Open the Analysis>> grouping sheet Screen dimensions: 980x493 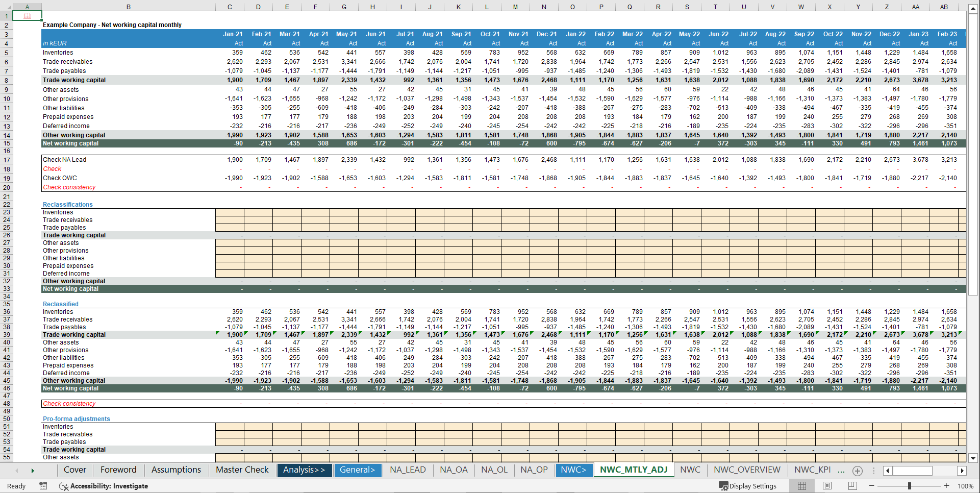pyautogui.click(x=304, y=470)
